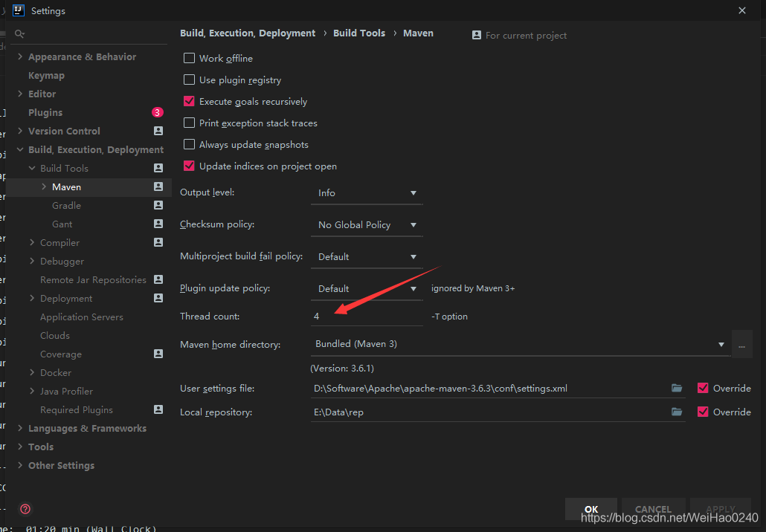Screen dimensions: 766x532
Task: Click folder icon for User settings file
Action: point(677,388)
